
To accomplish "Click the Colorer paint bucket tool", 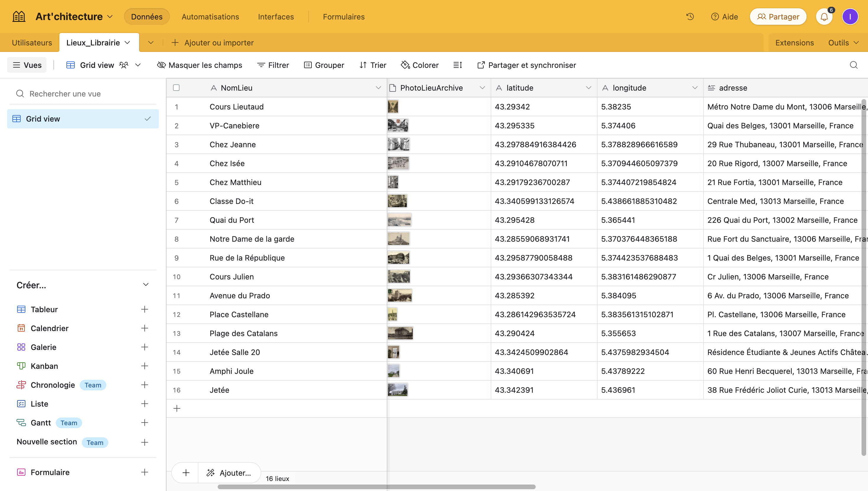I will [x=420, y=65].
